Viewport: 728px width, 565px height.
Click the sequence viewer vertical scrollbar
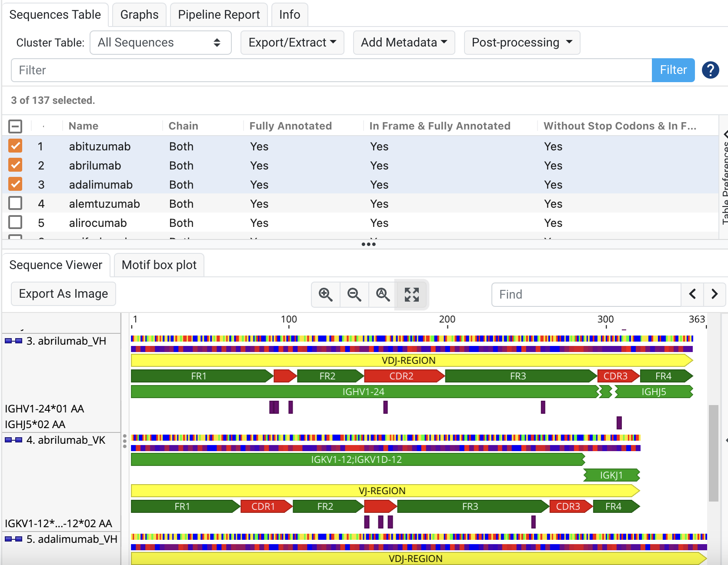coord(713,453)
